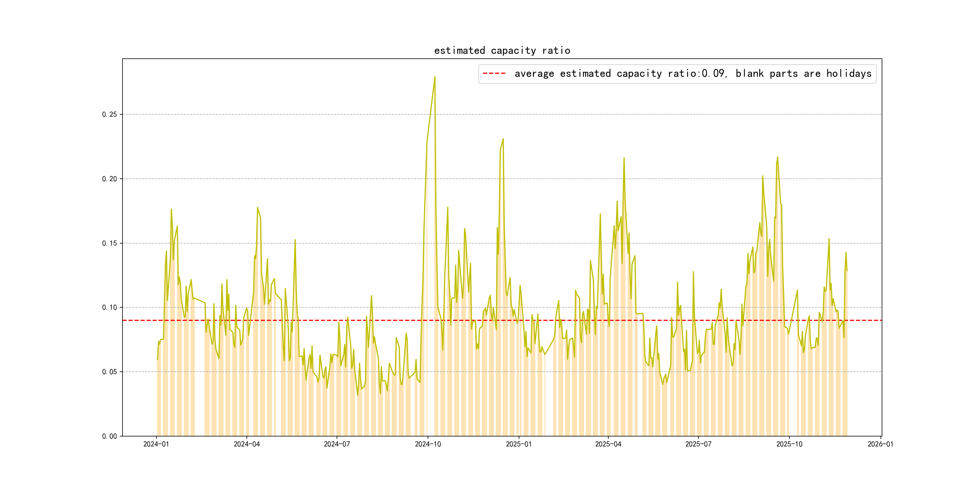Image resolution: width=980 pixels, height=490 pixels.
Task: Click the 2024-01 x-axis label
Action: click(156, 444)
